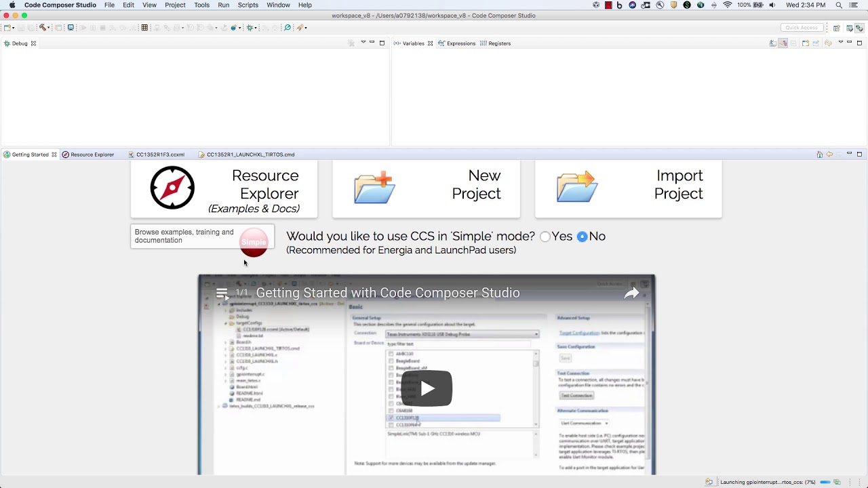Screen dimensions: 868x488
Task: Open Notification Center list icon
Action: pyautogui.click(x=853, y=5)
